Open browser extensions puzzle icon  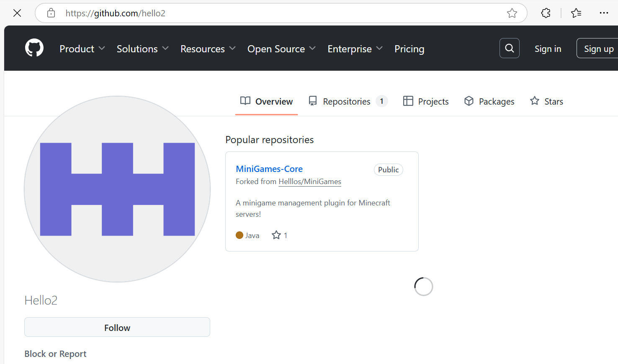[x=546, y=13]
